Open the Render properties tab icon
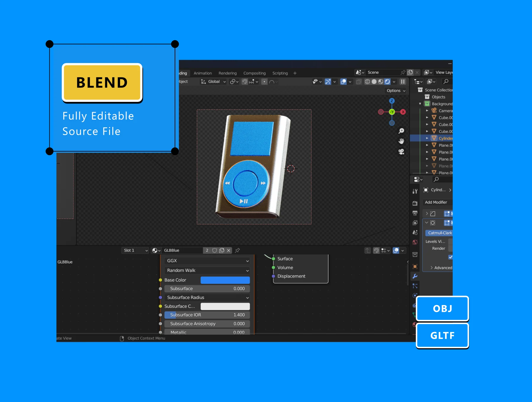The height and width of the screenshot is (402, 532). pos(415,203)
